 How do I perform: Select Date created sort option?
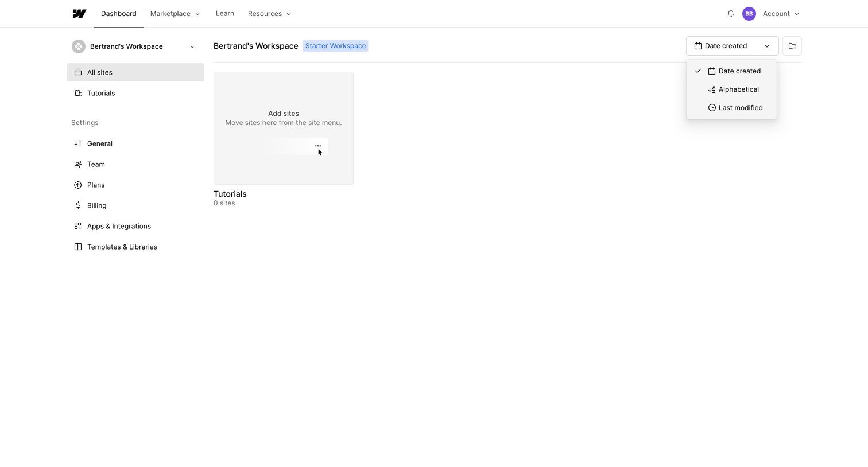(x=731, y=71)
